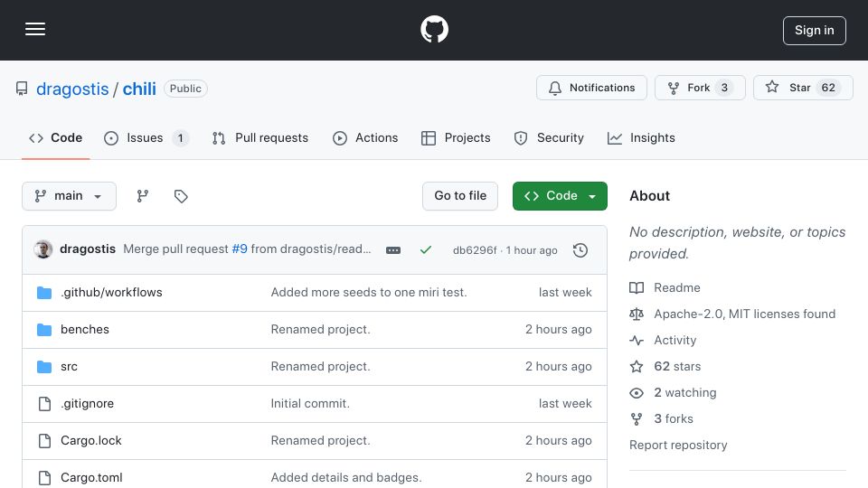
Task: Open the Merge pull request commit message
Action: point(175,249)
